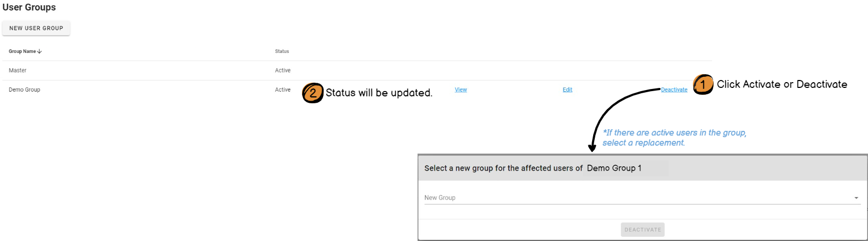The height and width of the screenshot is (241, 868).
Task: Click the Demo Group 1 name in dialog header
Action: (x=614, y=168)
